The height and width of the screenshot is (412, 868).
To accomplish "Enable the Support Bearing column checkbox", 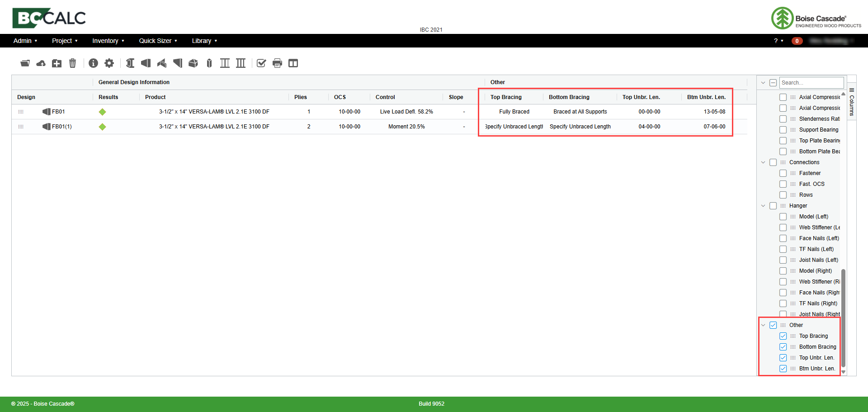I will (x=783, y=130).
